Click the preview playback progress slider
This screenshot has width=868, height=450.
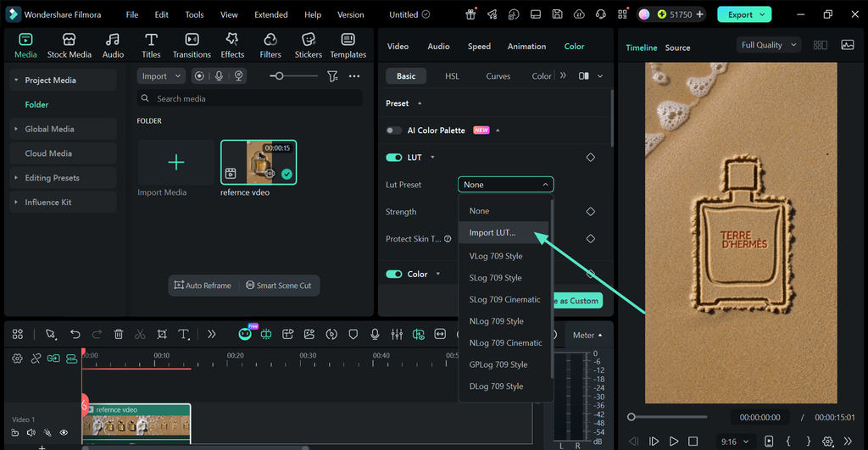coord(668,417)
